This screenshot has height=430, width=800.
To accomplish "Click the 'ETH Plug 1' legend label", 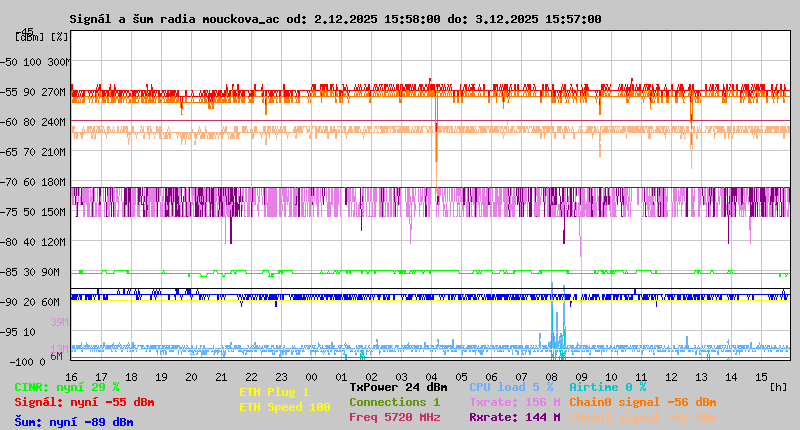I will click(274, 392).
